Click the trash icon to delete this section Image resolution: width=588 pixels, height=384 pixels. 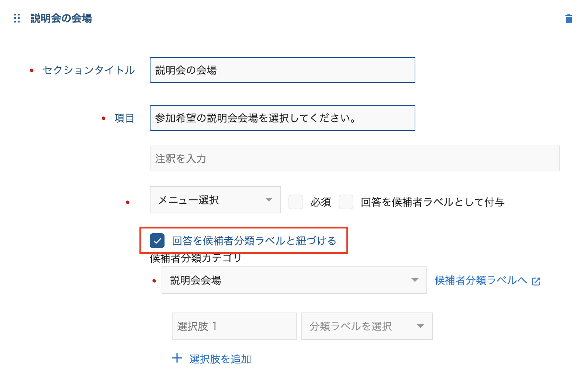tap(568, 18)
